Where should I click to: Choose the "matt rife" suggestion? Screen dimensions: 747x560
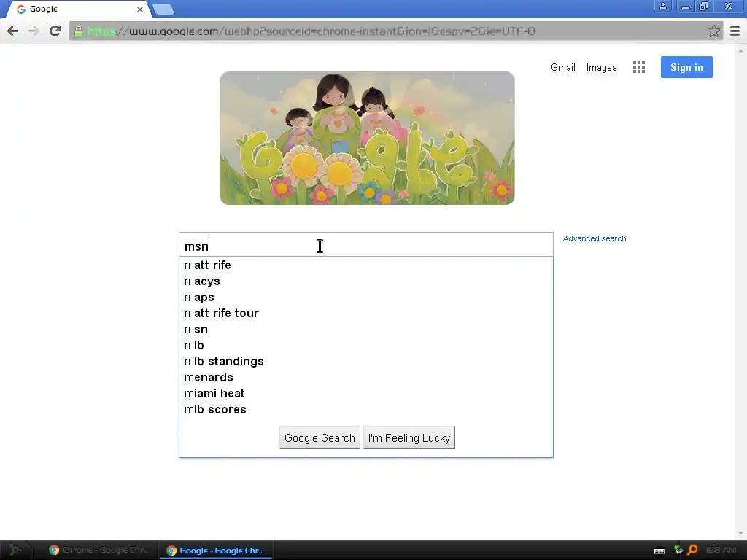pyautogui.click(x=366, y=265)
